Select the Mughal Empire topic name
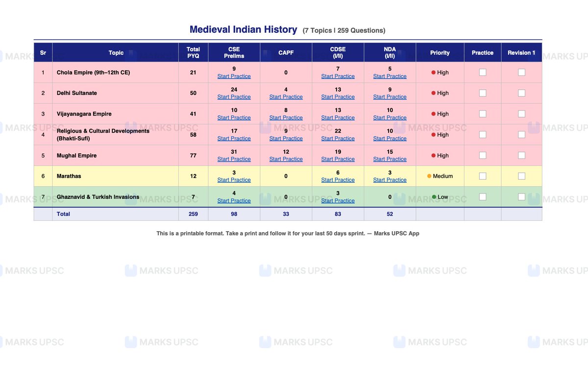588x382 pixels. [x=77, y=155]
